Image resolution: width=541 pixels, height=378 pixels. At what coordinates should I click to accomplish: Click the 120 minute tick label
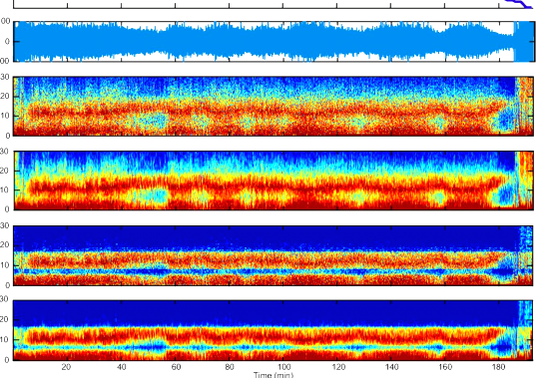coord(337,367)
